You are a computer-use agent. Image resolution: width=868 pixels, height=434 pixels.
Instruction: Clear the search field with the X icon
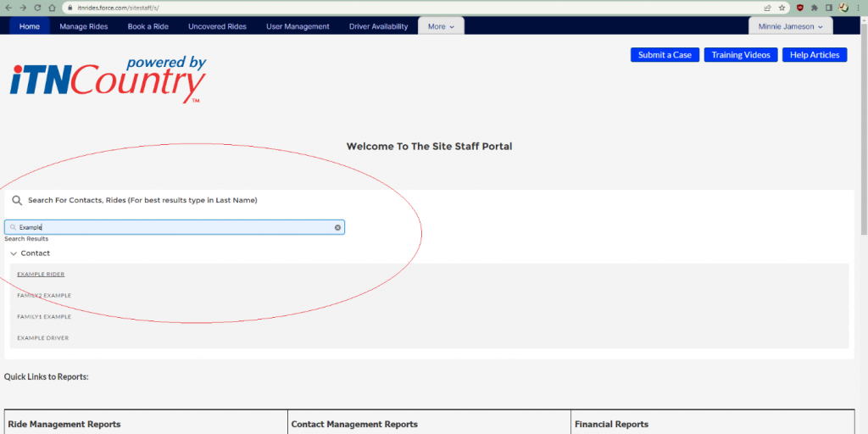337,227
